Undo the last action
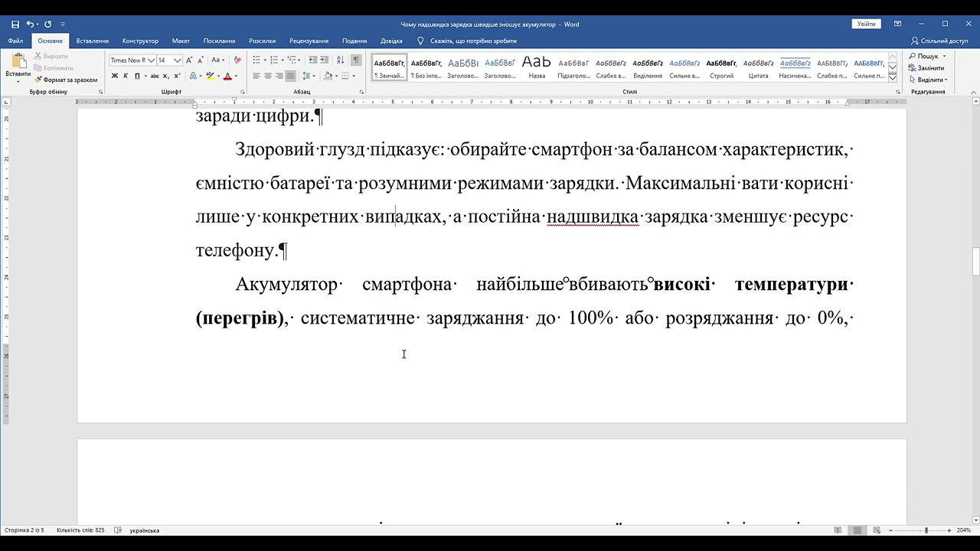 coord(30,24)
